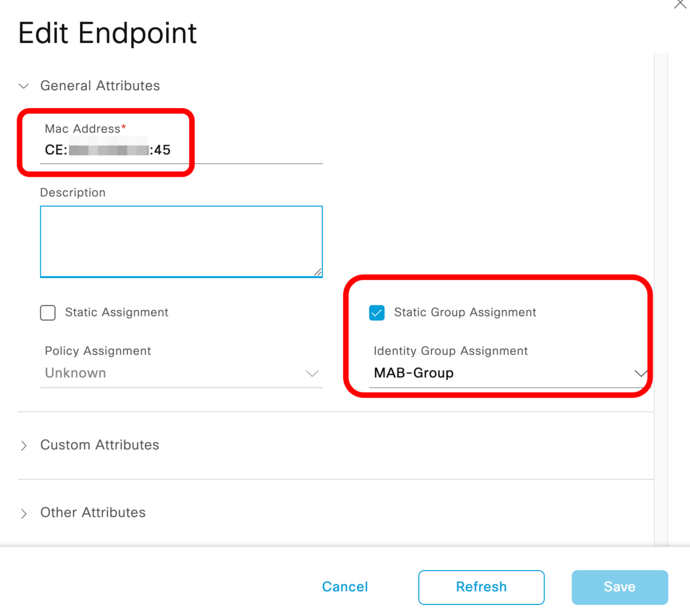Disable the Static Group Assignment checkbox

[x=377, y=312]
